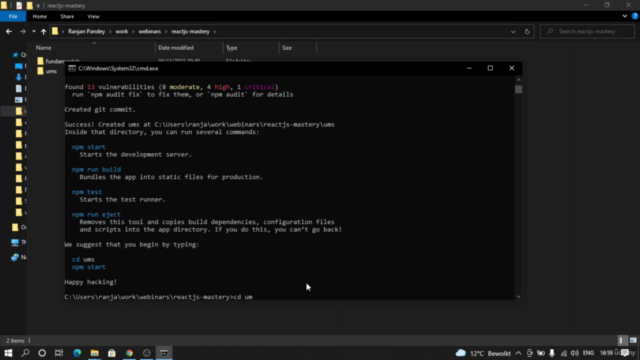Go forward in File Explorer navigation
Image resolution: width=640 pixels, height=360 pixels.
23,31
